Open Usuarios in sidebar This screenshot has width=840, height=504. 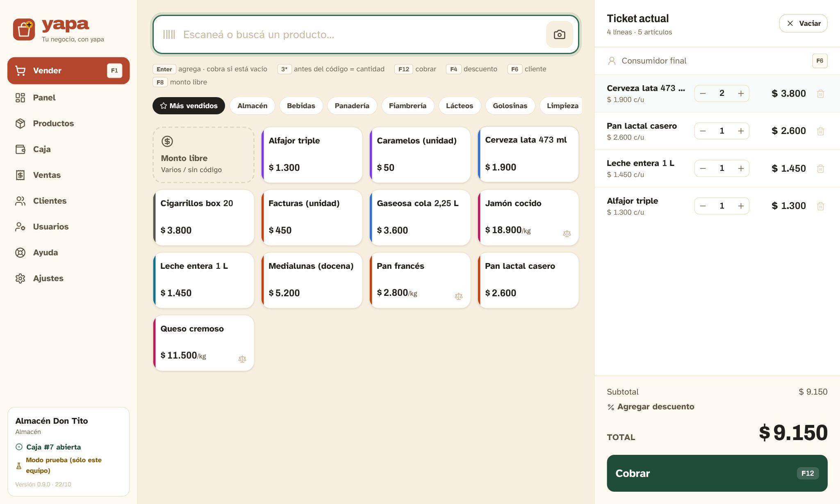coord(68,227)
